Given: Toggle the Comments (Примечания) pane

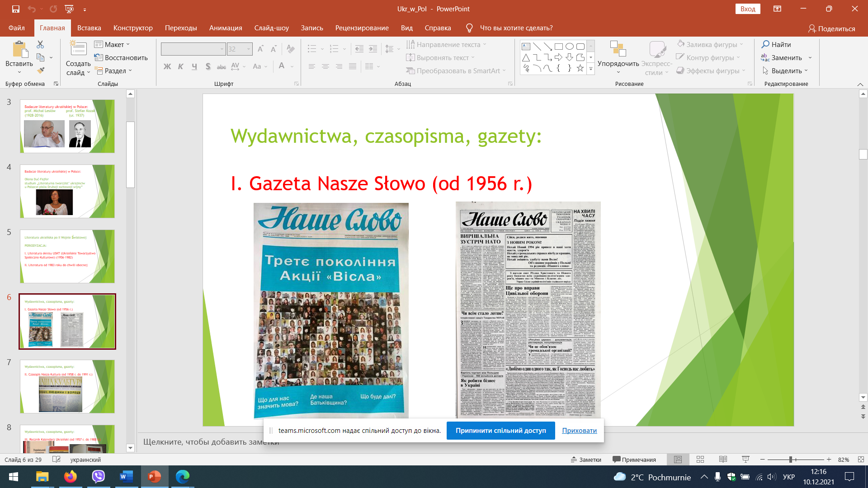Looking at the screenshot, I should pyautogui.click(x=634, y=460).
